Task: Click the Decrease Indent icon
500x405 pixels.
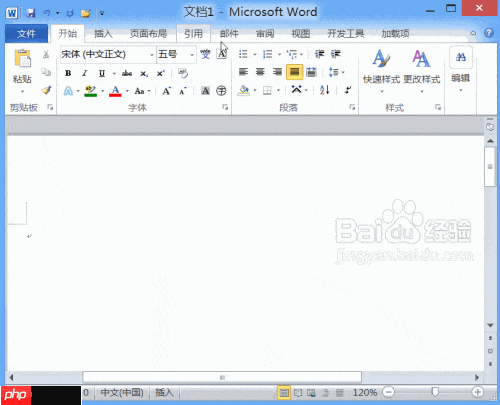Action: (x=319, y=54)
